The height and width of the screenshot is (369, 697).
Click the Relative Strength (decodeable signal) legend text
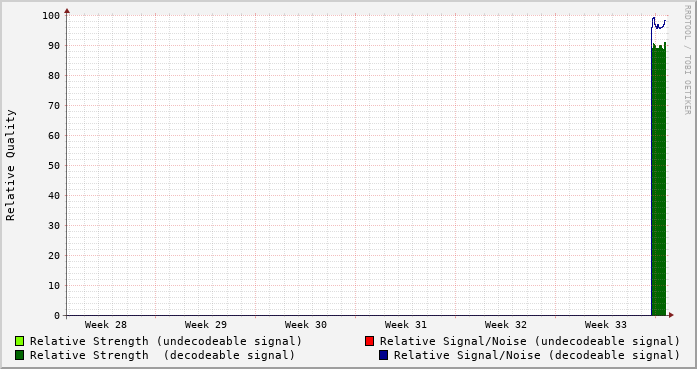162,355
